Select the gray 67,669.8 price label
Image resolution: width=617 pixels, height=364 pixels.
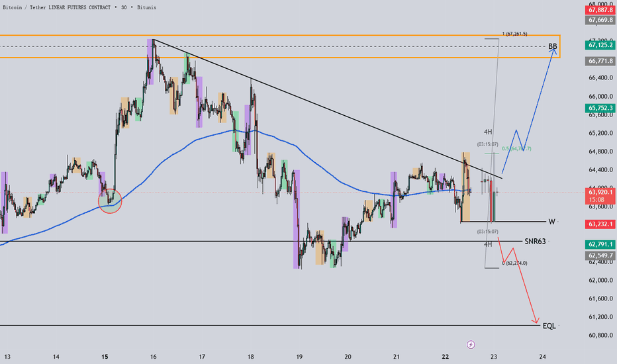[x=600, y=20]
